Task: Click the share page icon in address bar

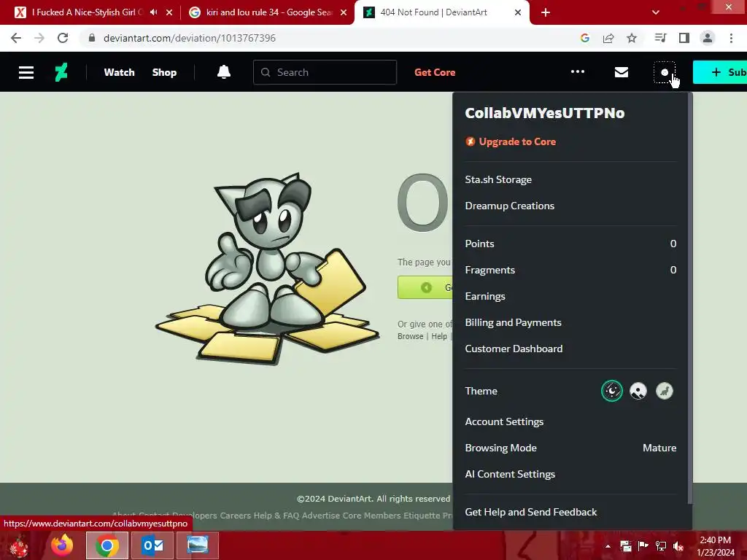Action: click(608, 38)
